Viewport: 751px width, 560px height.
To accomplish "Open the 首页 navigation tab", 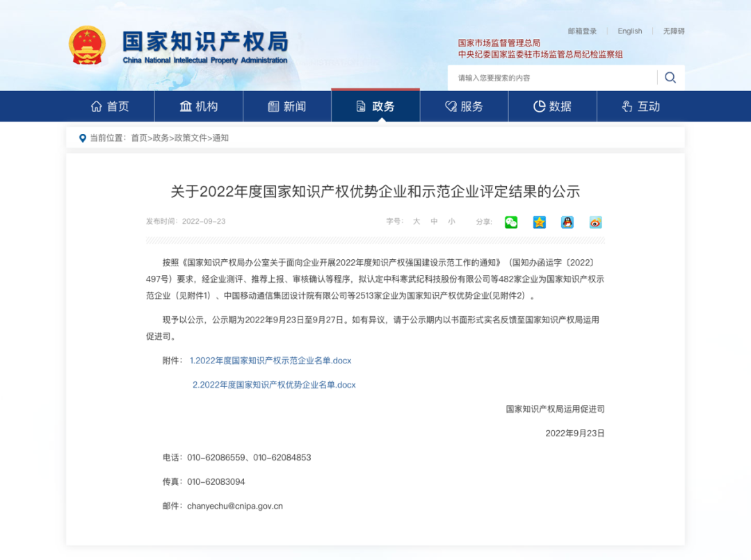I will click(x=110, y=106).
